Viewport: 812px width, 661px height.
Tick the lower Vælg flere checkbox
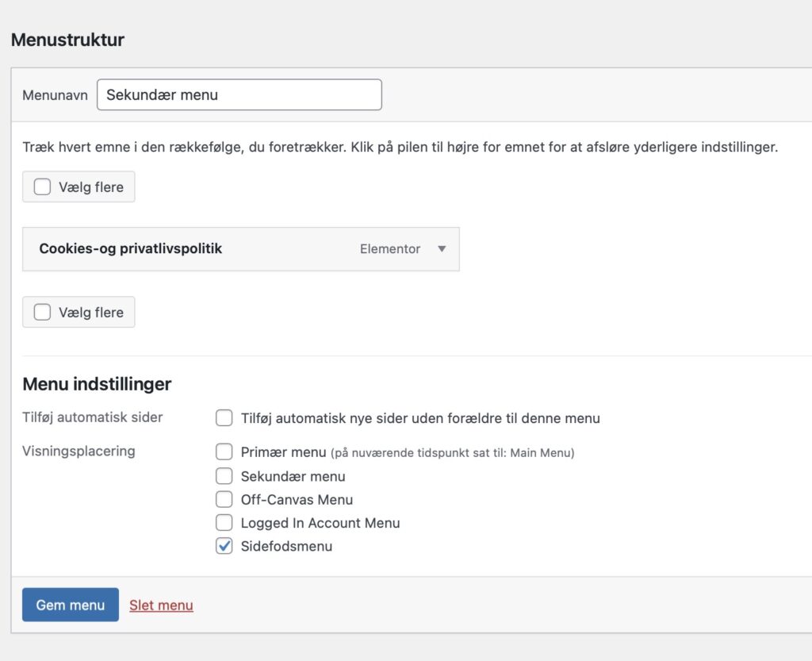(42, 312)
